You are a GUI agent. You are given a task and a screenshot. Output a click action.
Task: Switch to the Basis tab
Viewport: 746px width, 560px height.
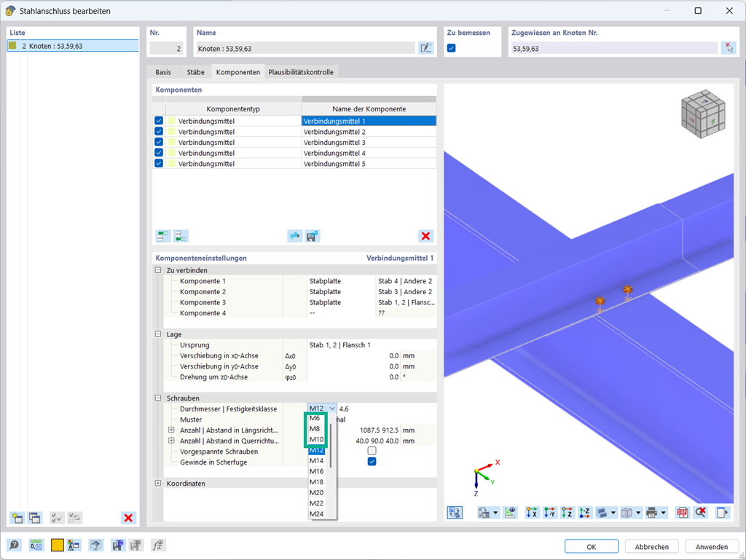(163, 72)
